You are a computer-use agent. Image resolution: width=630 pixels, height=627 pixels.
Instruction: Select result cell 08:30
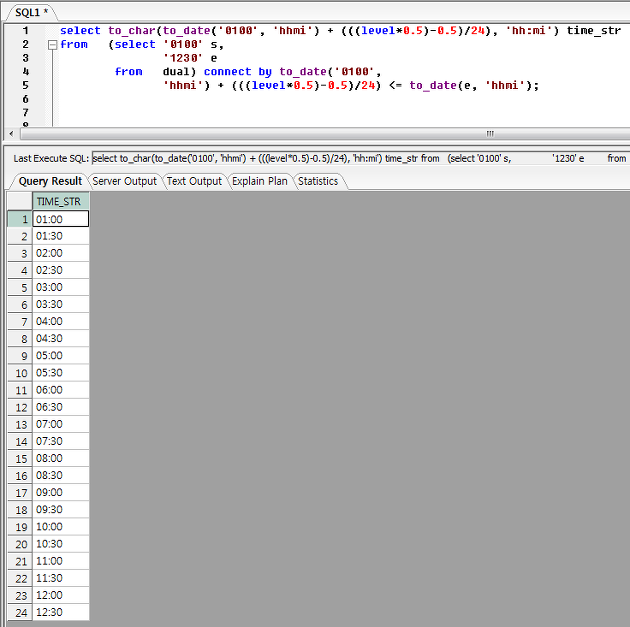pos(61,476)
